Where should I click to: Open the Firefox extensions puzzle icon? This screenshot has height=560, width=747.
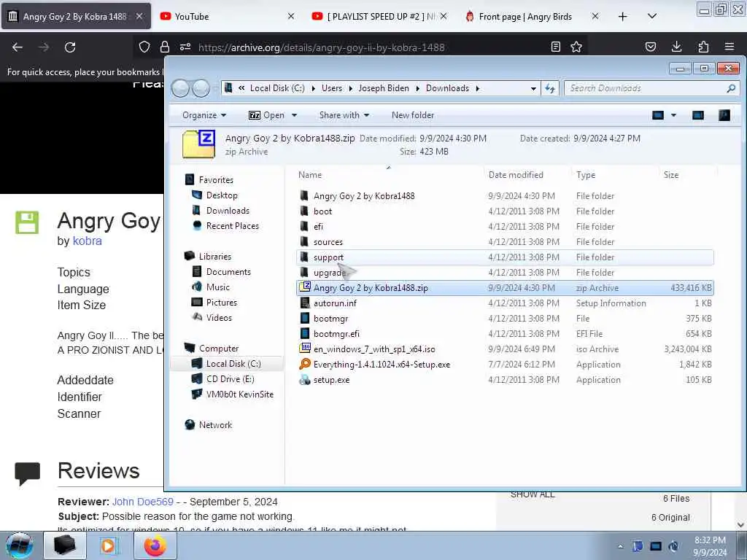(703, 47)
